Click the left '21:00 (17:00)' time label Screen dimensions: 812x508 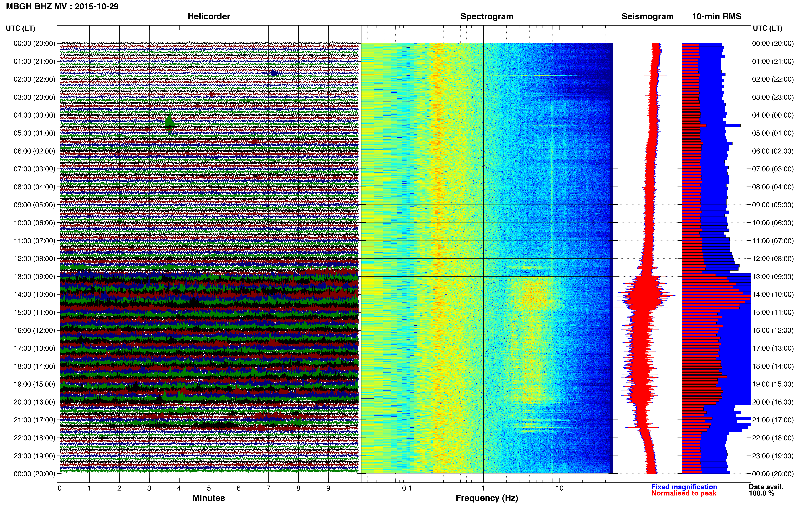[34, 420]
